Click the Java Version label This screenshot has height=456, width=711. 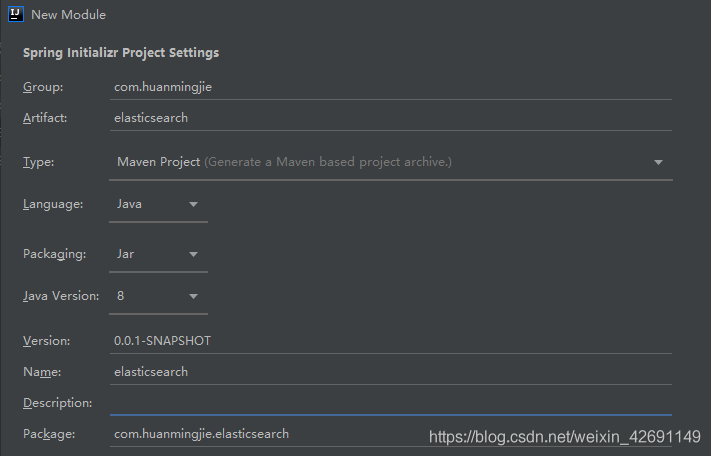(61, 296)
